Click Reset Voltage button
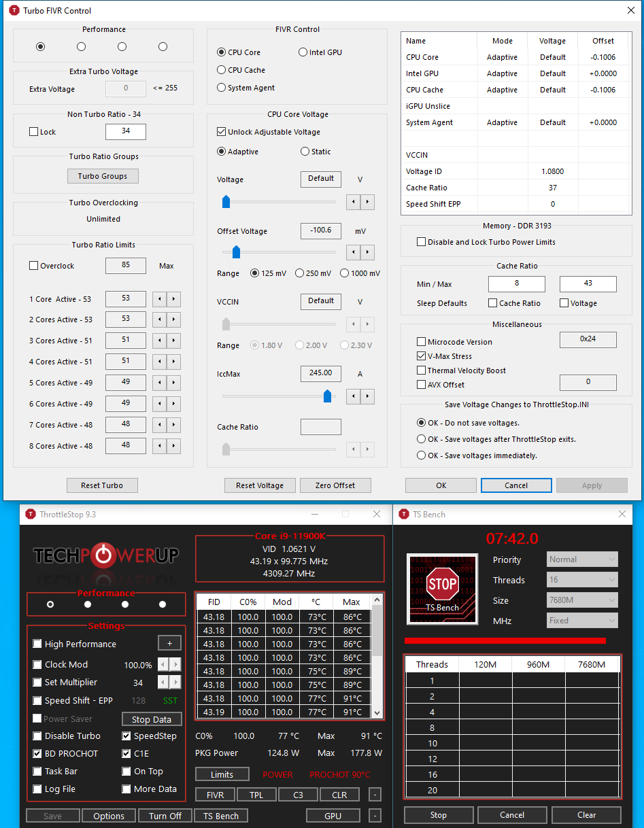644x828 pixels. coord(260,485)
